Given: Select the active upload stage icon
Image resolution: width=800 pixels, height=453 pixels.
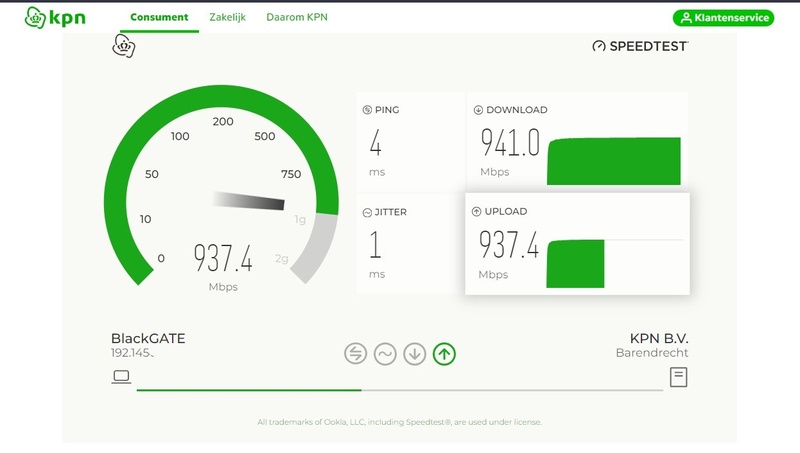Looking at the screenshot, I should tap(444, 354).
